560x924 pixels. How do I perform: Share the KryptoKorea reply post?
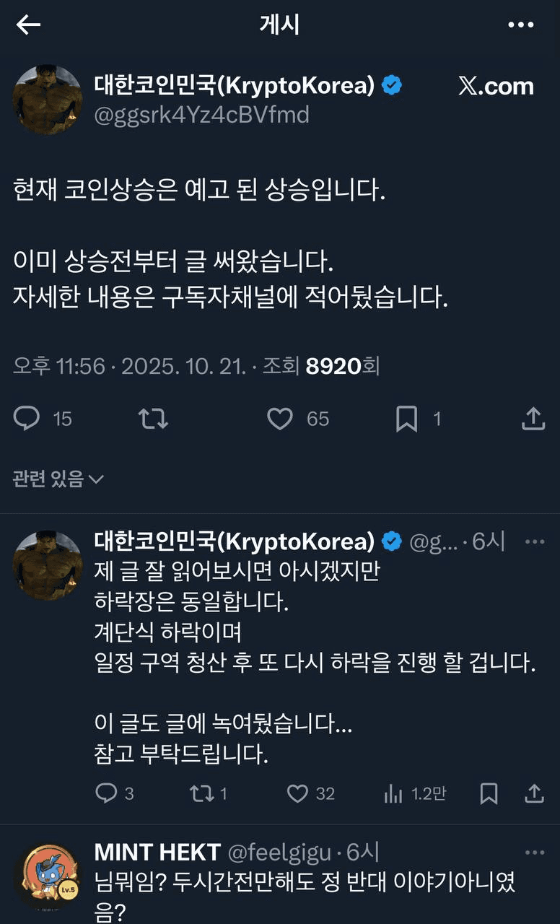point(534,794)
